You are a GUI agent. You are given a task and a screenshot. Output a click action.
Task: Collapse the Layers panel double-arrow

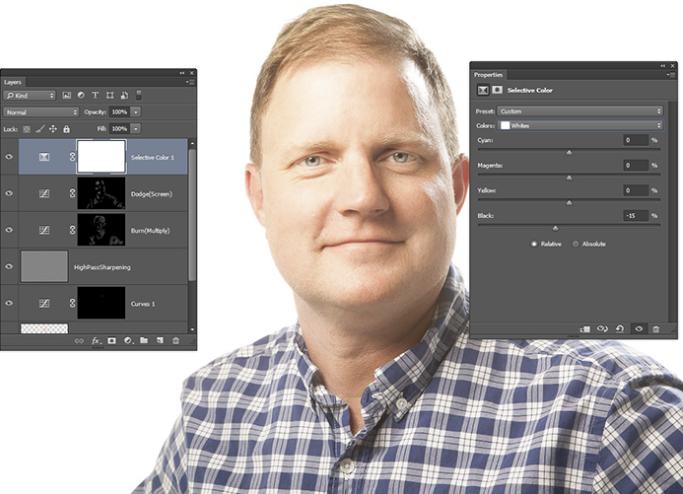click(x=182, y=73)
